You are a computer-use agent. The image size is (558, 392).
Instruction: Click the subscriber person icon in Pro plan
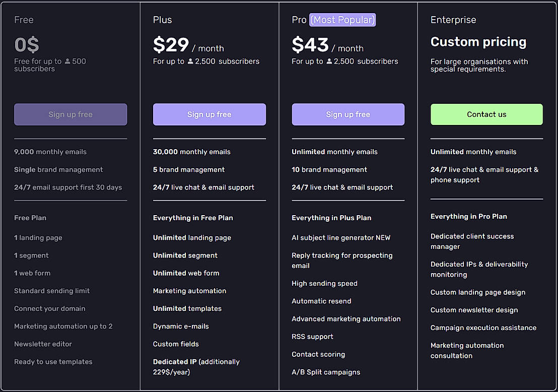pos(329,61)
